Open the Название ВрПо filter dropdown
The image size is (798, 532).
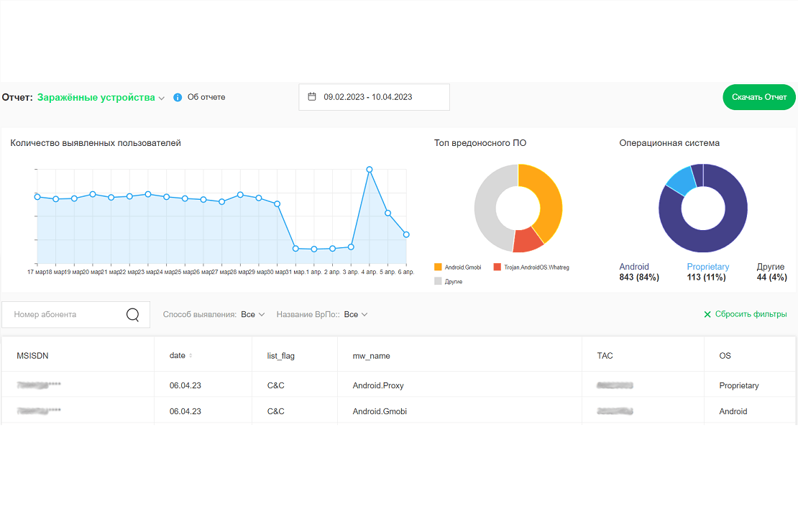pos(355,315)
